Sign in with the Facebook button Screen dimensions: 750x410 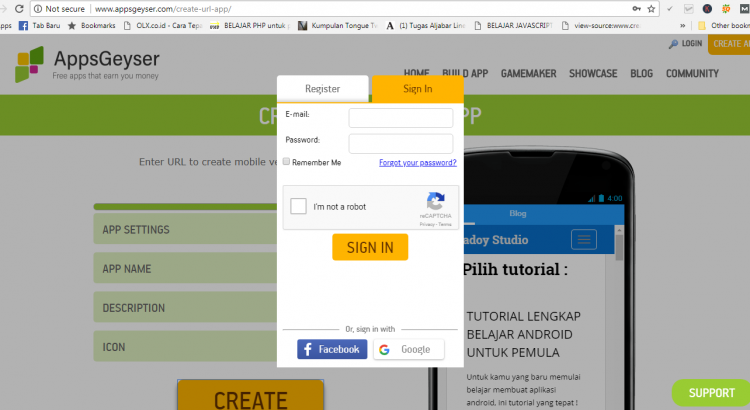[332, 349]
